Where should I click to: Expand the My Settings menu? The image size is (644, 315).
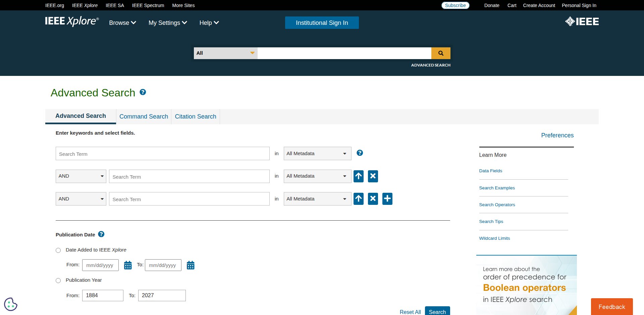coord(168,23)
